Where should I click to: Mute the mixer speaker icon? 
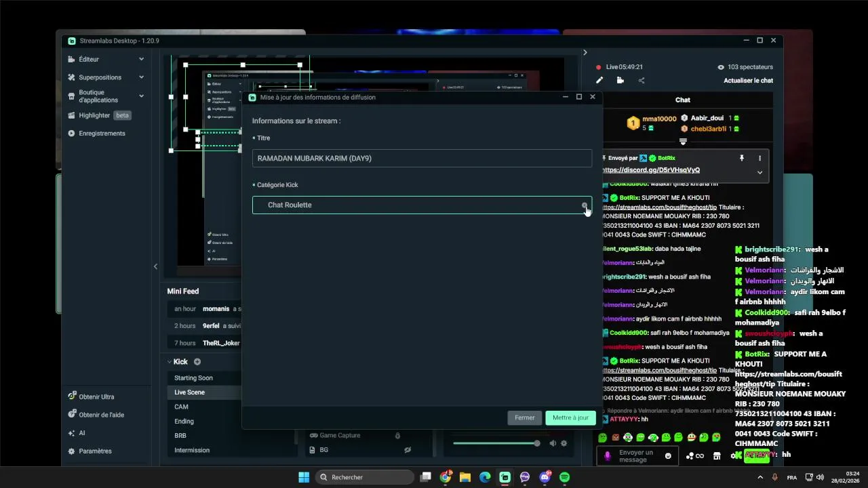coord(553,443)
